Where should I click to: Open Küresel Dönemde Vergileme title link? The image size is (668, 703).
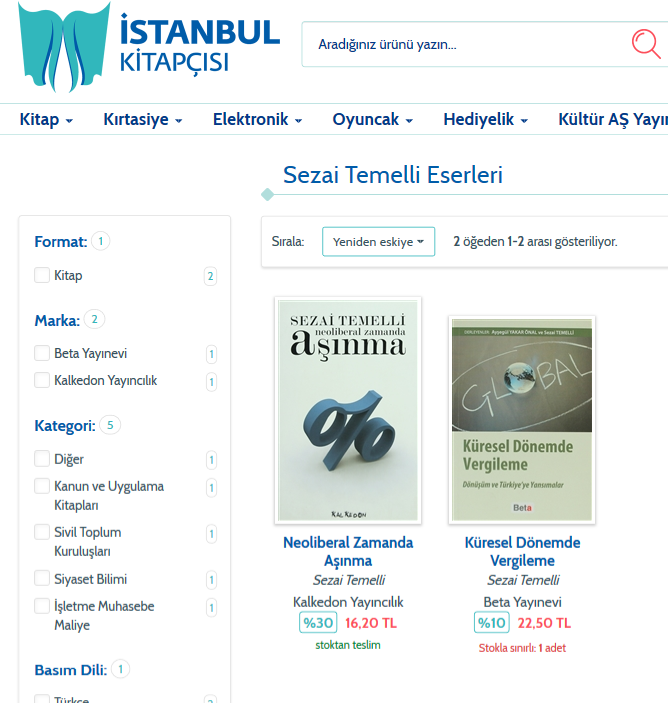522,551
